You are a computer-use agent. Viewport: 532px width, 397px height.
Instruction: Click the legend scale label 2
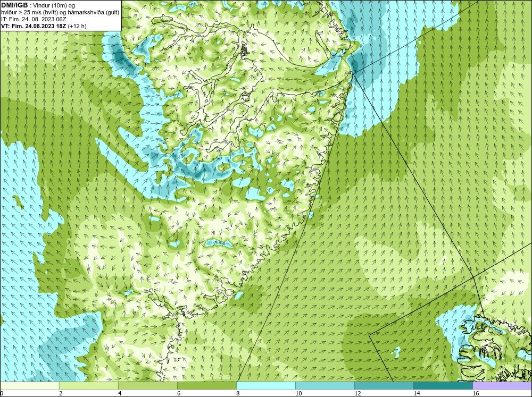(x=61, y=393)
